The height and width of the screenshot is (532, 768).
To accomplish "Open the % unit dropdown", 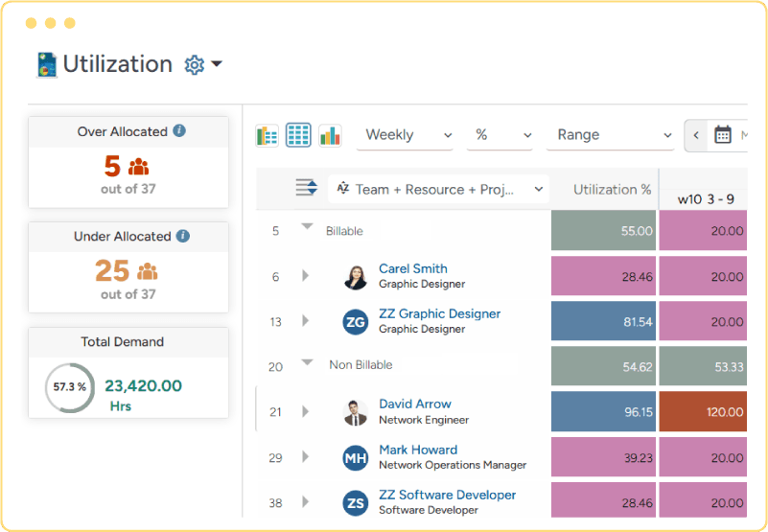I will coord(500,135).
